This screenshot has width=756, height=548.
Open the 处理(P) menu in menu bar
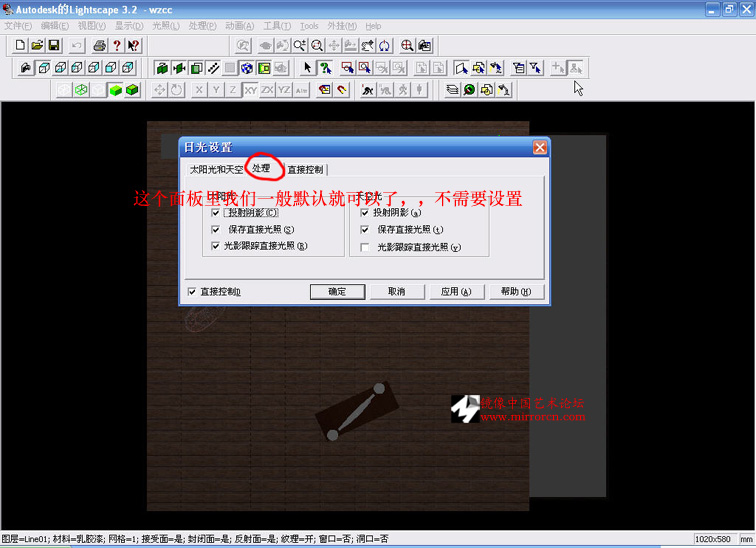[x=202, y=26]
